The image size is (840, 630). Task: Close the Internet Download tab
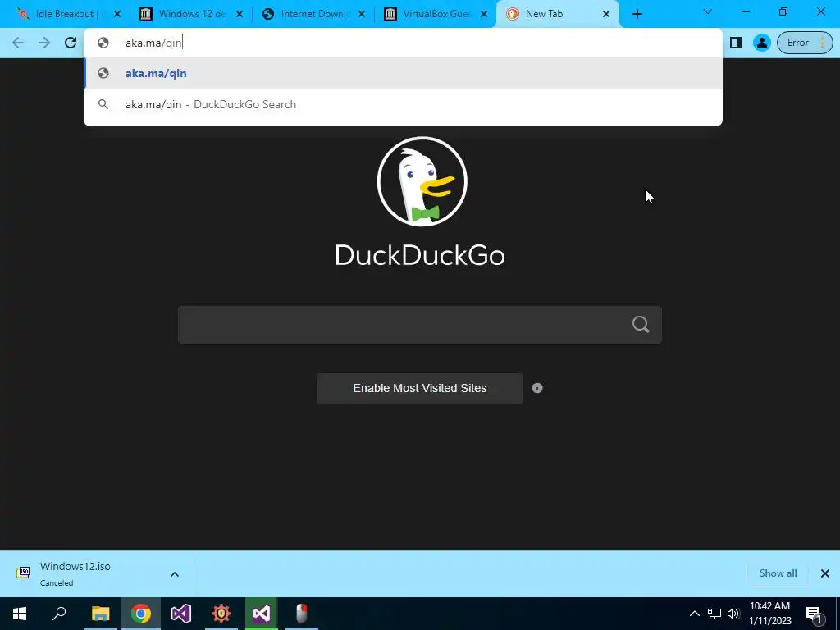pyautogui.click(x=362, y=15)
